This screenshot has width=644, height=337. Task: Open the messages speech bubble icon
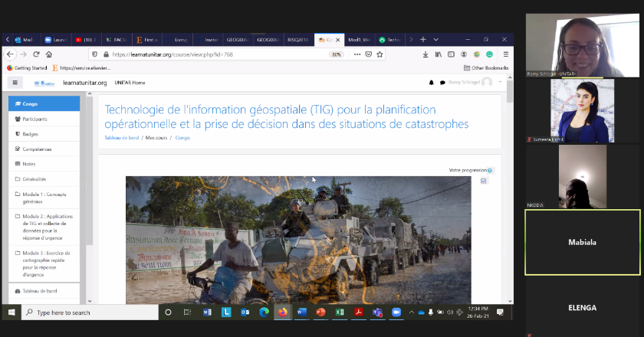[442, 83]
